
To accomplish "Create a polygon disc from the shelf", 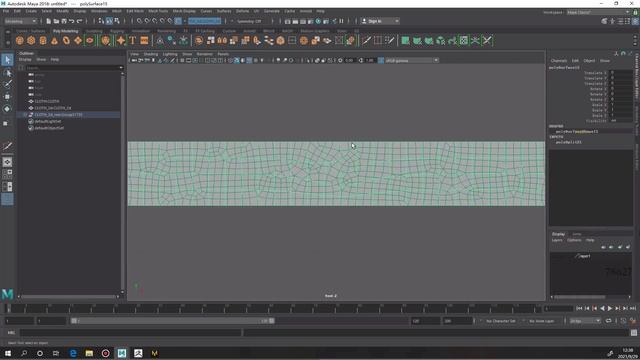I will 90,40.
